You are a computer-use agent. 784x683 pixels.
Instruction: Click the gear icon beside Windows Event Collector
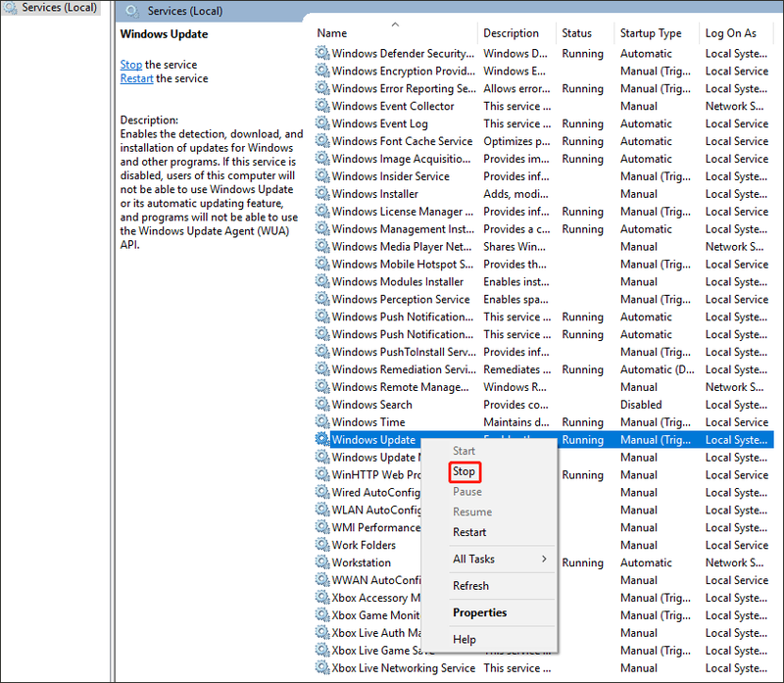tap(322, 106)
